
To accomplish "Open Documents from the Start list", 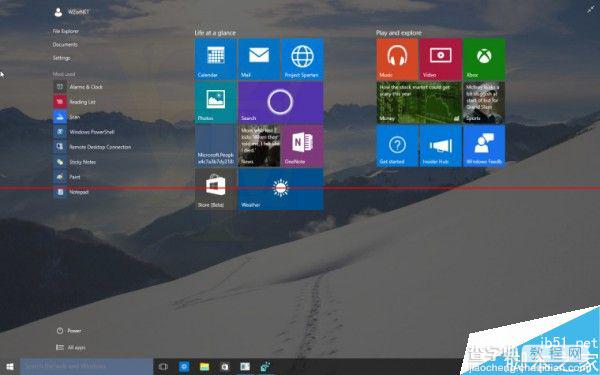I will (65, 44).
